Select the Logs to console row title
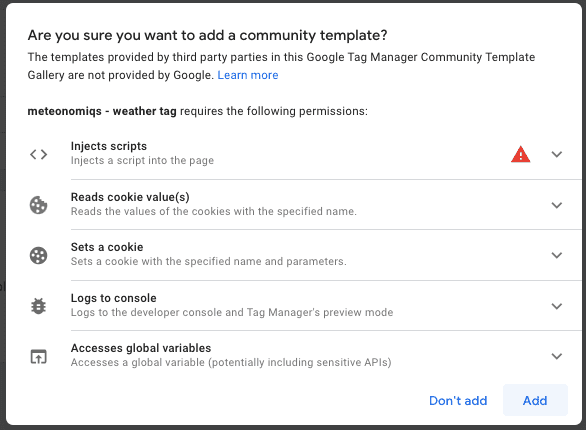The height and width of the screenshot is (430, 586). (x=114, y=298)
